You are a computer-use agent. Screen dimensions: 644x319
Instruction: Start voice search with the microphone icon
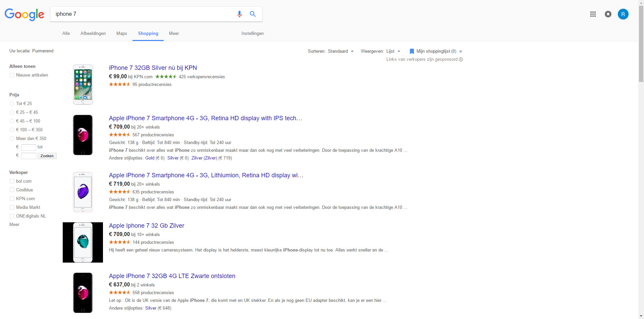tap(239, 14)
